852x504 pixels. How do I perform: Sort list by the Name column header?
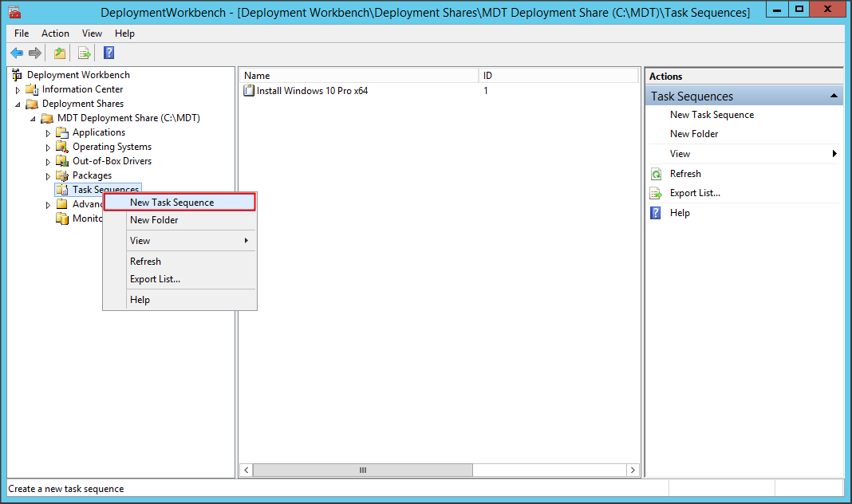[x=359, y=76]
